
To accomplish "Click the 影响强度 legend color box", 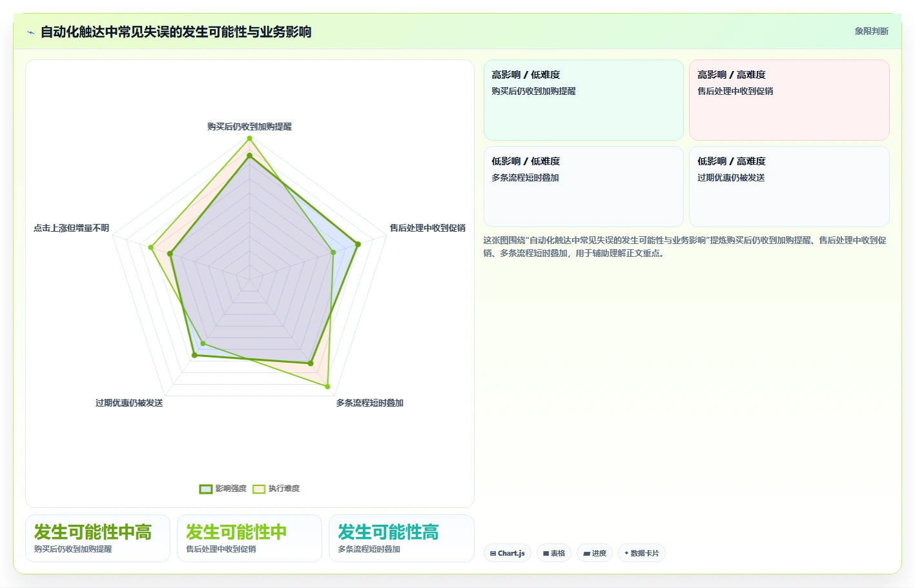I will 206,489.
